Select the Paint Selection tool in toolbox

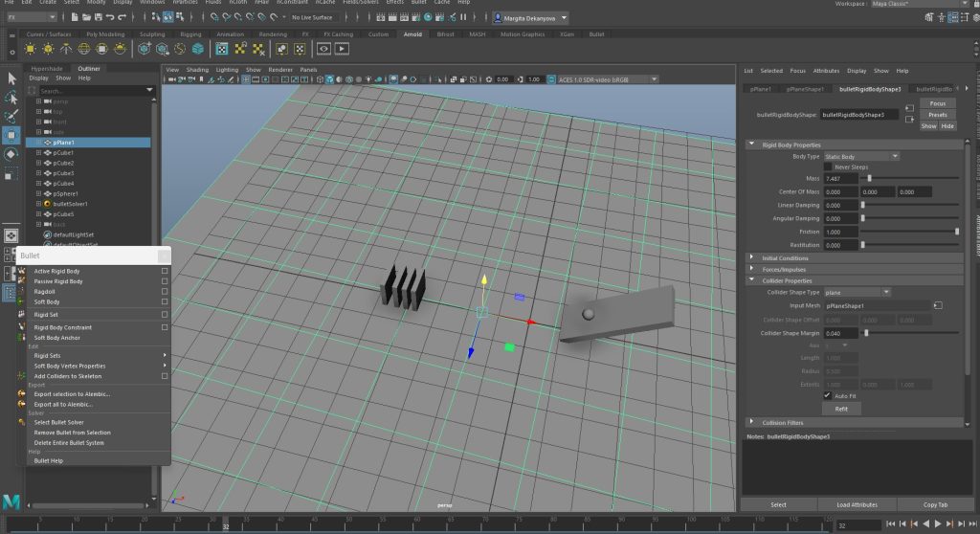coord(11,117)
